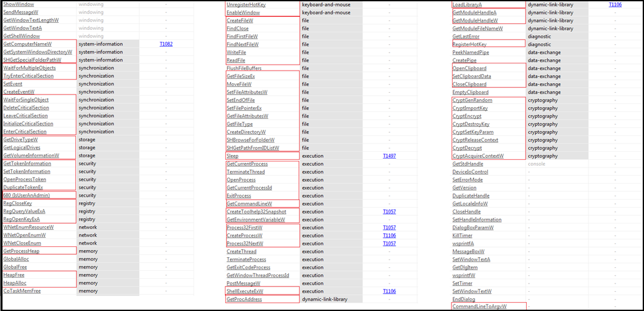Click the CryptAcquireContextW entry

click(x=478, y=156)
